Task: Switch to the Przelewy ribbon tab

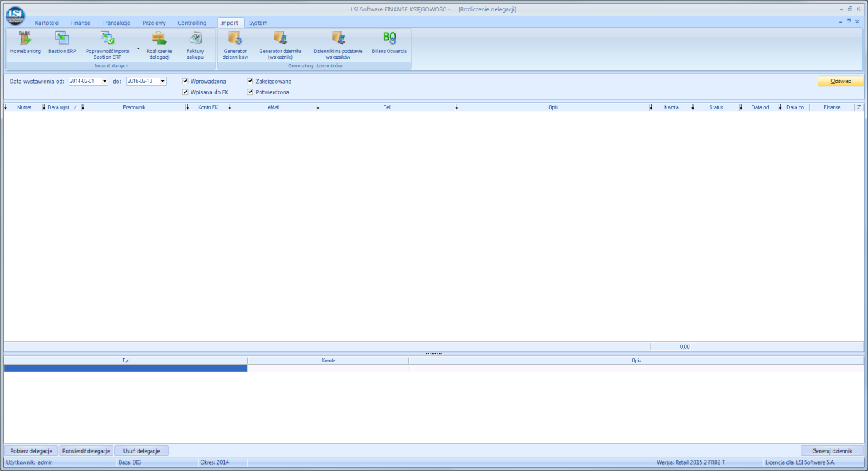Action: 154,23
